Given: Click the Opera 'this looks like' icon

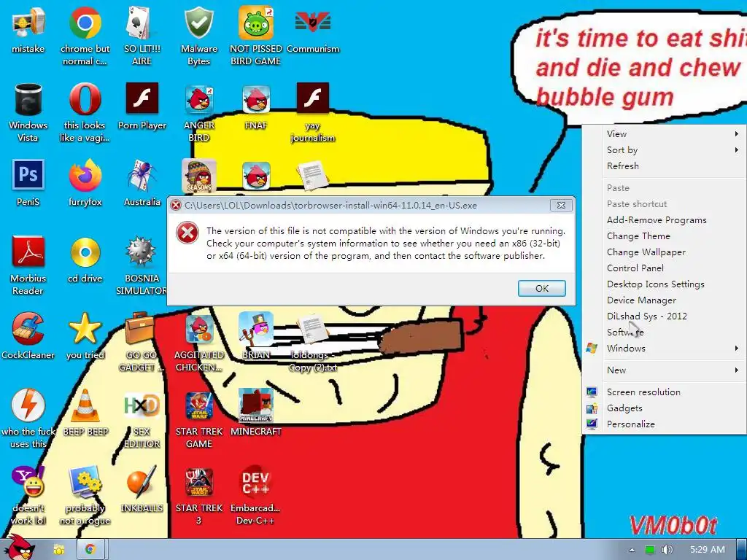Looking at the screenshot, I should click(85, 112).
